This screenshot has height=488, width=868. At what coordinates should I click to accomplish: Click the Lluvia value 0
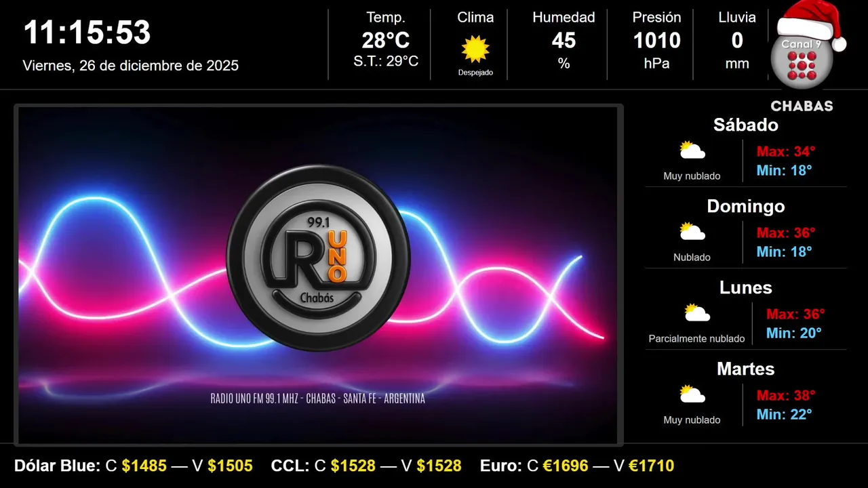click(x=737, y=41)
